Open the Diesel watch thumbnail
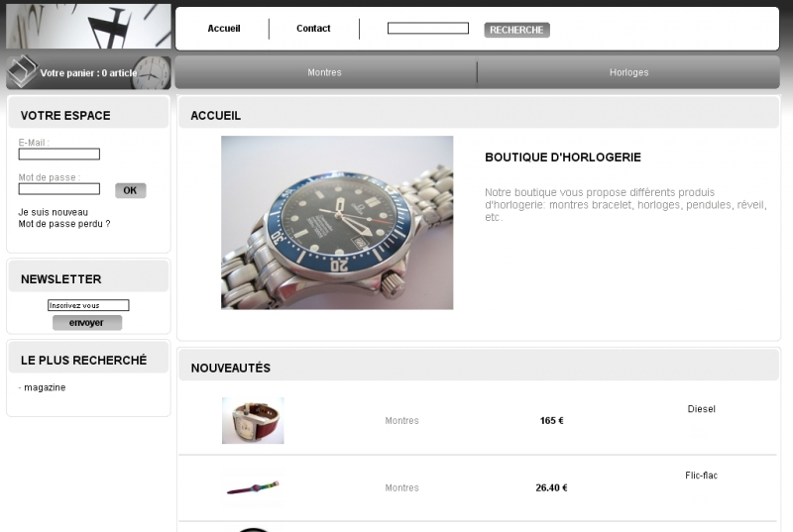793x532 pixels. point(253,420)
